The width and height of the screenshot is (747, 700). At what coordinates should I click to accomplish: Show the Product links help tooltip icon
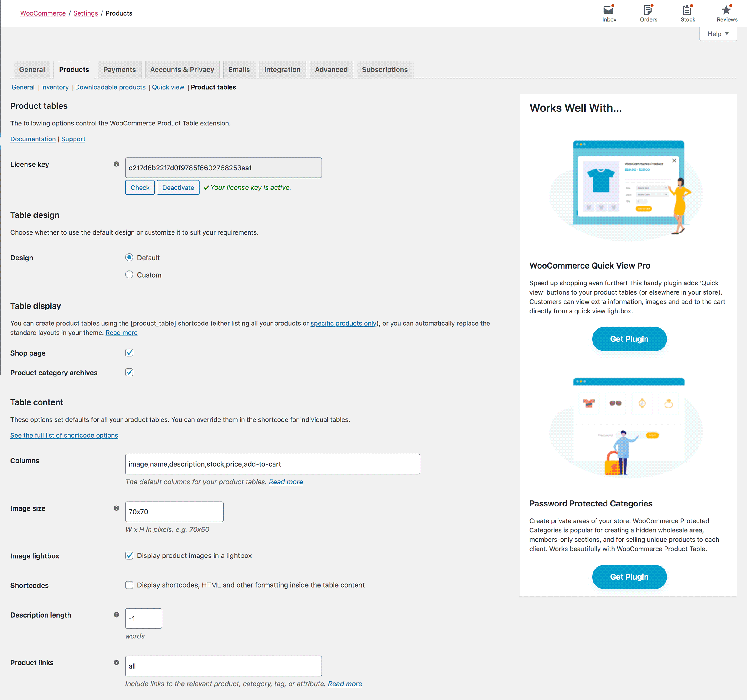point(117,662)
